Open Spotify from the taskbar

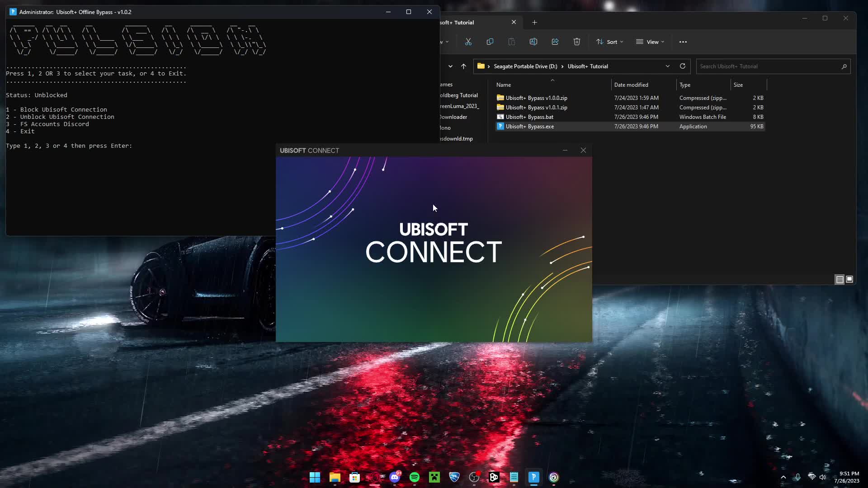(415, 477)
